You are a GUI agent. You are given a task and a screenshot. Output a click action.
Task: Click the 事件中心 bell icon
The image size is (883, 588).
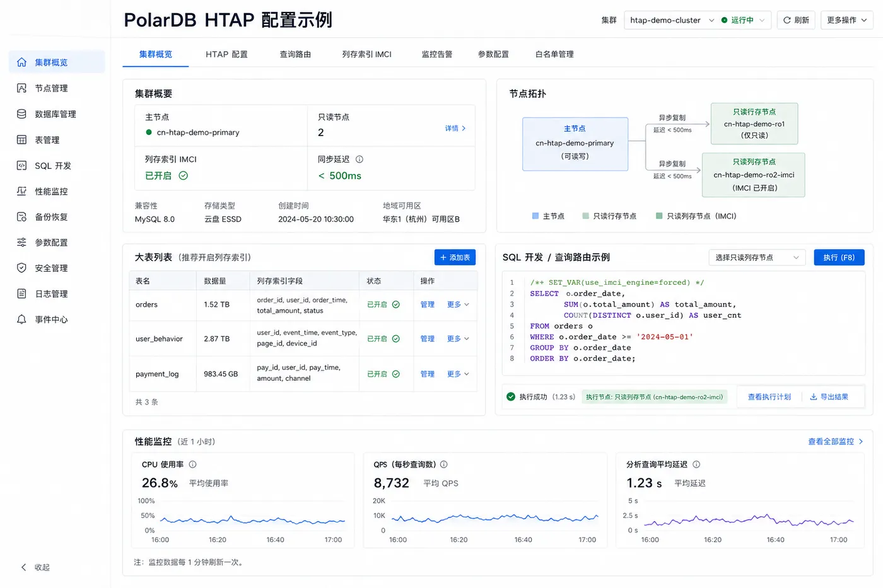(x=21, y=320)
